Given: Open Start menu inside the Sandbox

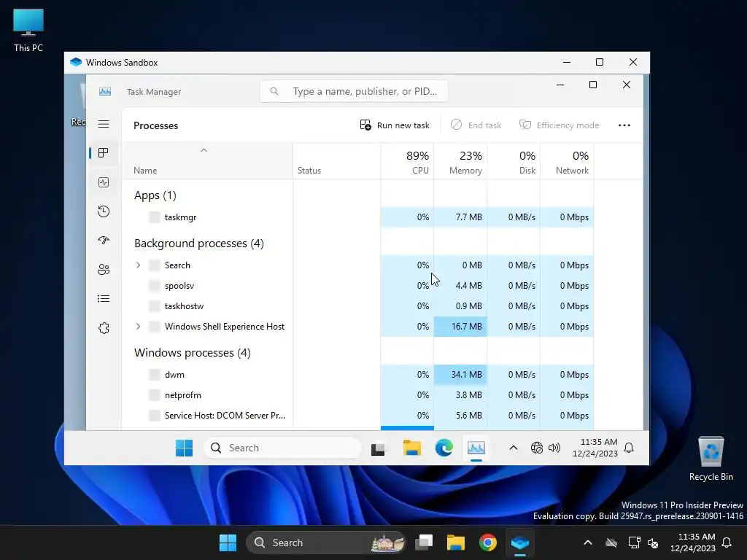Looking at the screenshot, I should click(x=184, y=448).
